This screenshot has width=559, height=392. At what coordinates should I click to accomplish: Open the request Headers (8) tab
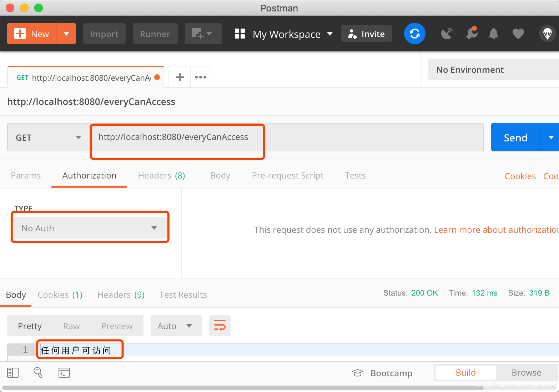point(161,176)
